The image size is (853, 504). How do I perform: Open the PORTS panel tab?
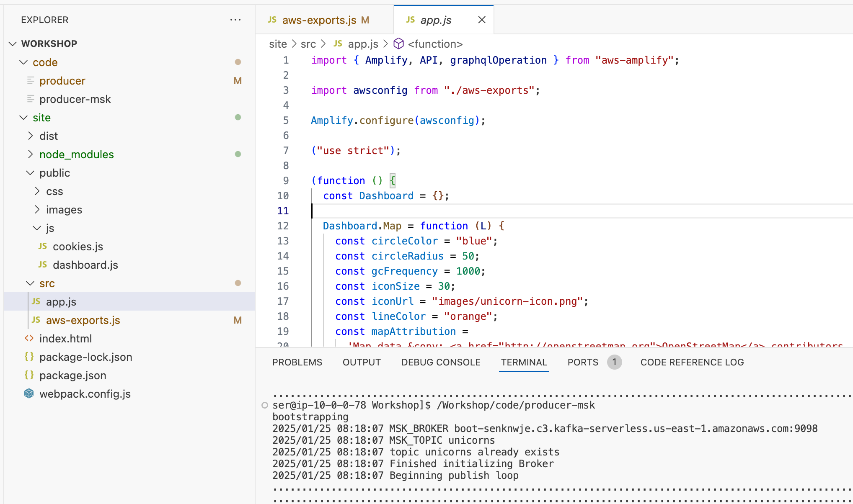(x=583, y=362)
